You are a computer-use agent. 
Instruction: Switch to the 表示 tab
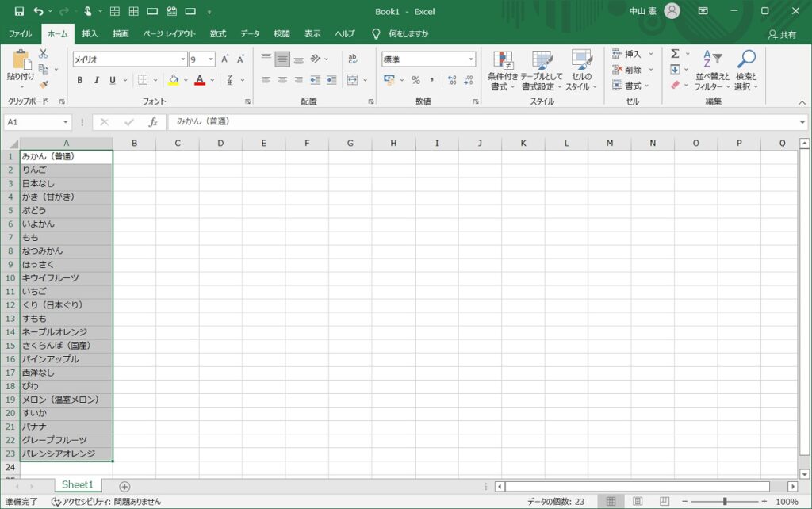point(312,33)
